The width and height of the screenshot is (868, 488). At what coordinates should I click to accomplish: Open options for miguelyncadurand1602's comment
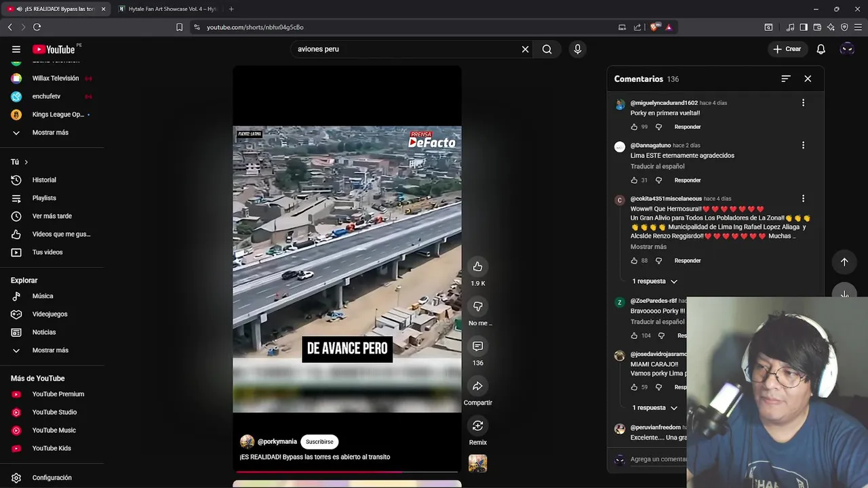tap(803, 103)
